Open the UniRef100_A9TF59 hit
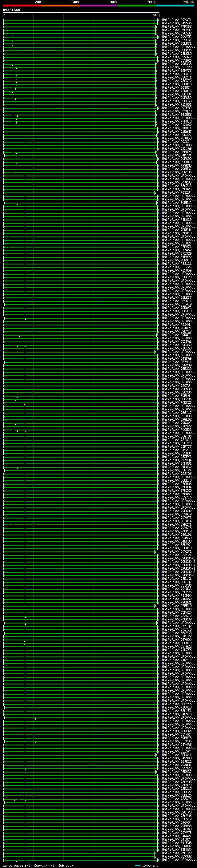The height and width of the screenshot is (868, 197). tap(177, 108)
